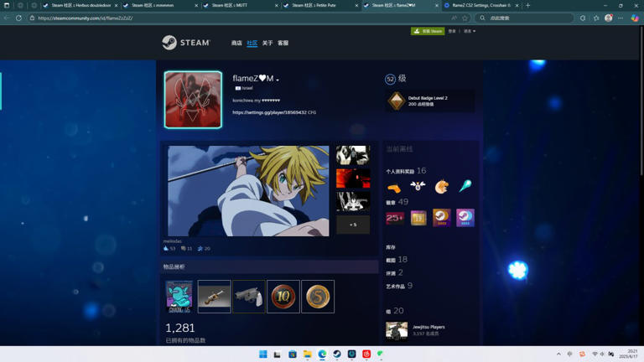The image size is (644, 362).
Task: Select the third monochrome artwork thumbnail
Action: (353, 202)
